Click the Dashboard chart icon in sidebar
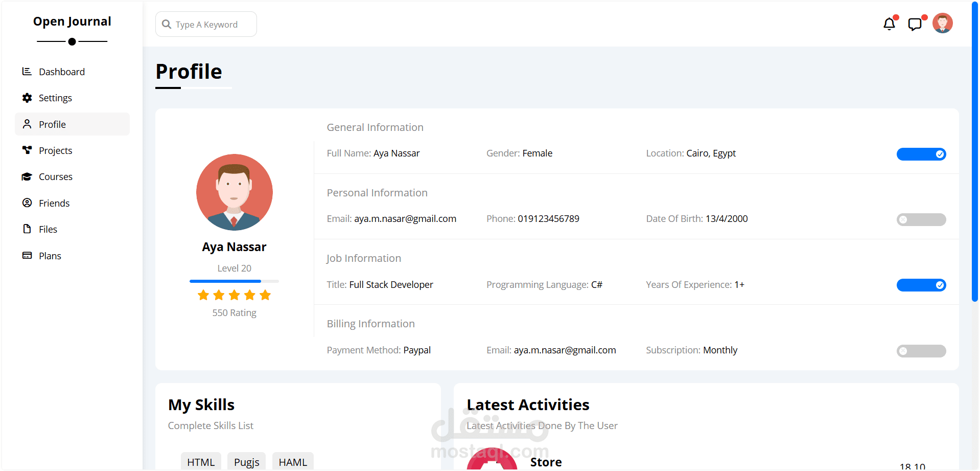This screenshot has height=471, width=980. click(27, 72)
